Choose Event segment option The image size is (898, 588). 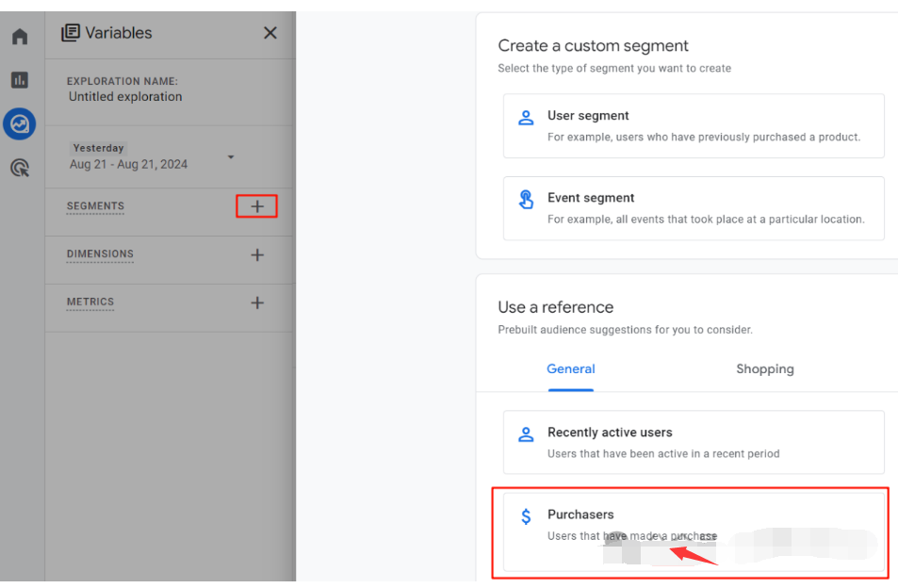[694, 207]
